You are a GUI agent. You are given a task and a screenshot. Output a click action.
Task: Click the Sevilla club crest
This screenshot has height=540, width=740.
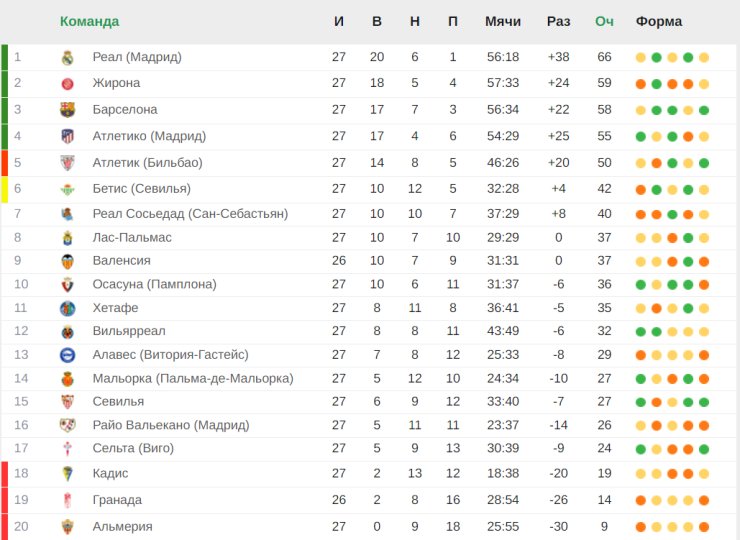coord(67,402)
